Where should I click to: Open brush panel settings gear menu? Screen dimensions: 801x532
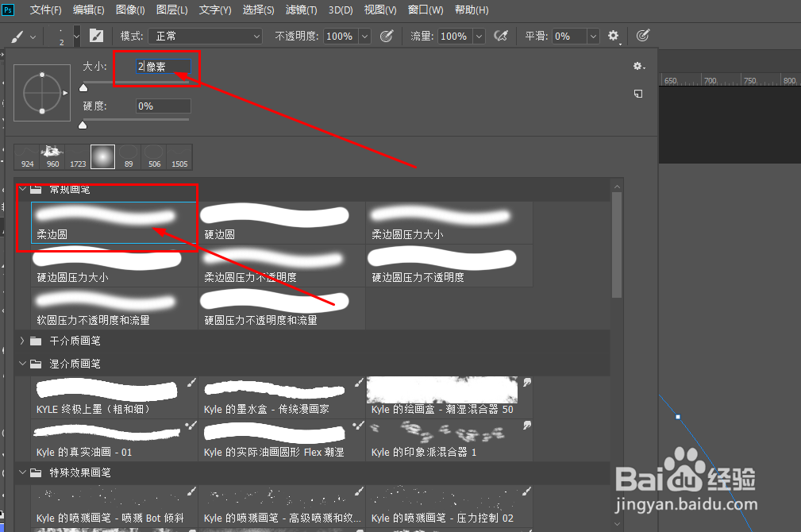coord(639,67)
